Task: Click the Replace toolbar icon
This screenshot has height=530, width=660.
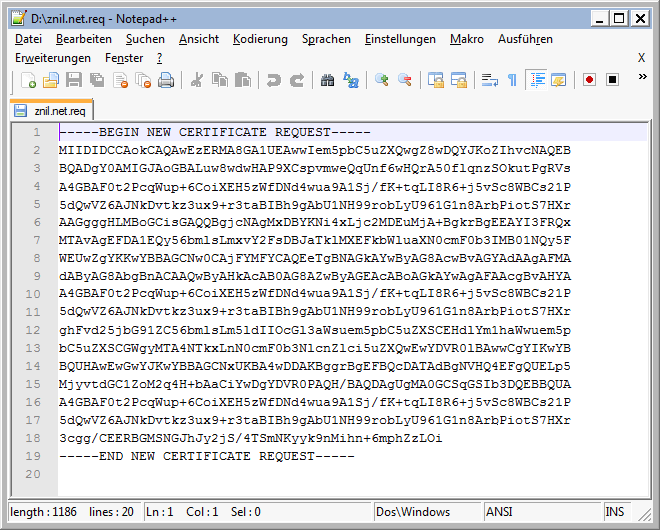Action: 350,80
